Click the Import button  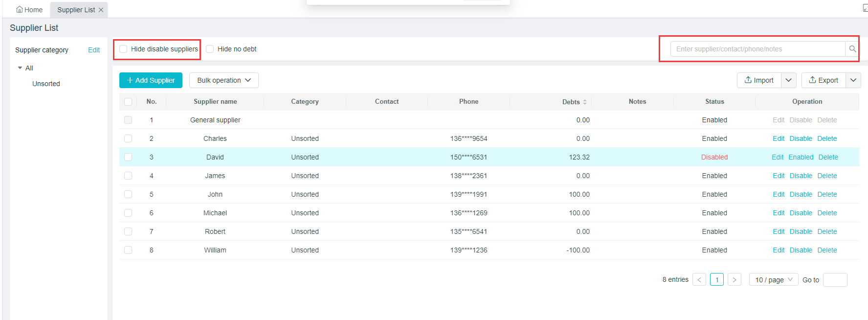759,80
